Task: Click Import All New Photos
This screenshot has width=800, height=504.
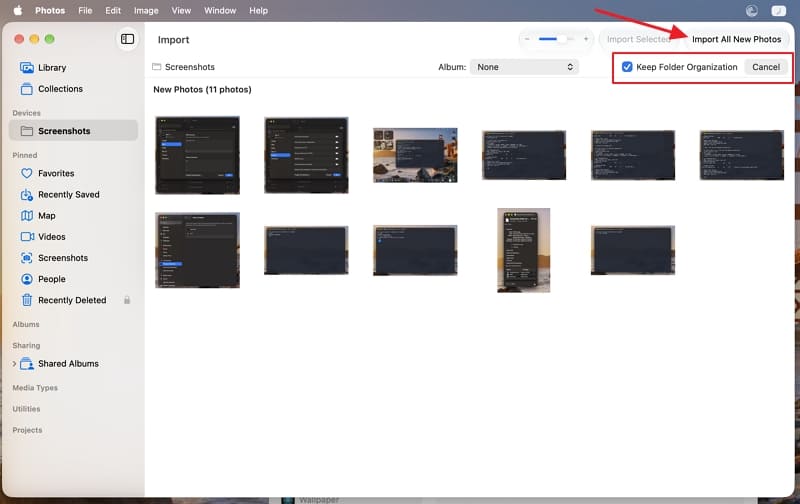Action: click(736, 39)
